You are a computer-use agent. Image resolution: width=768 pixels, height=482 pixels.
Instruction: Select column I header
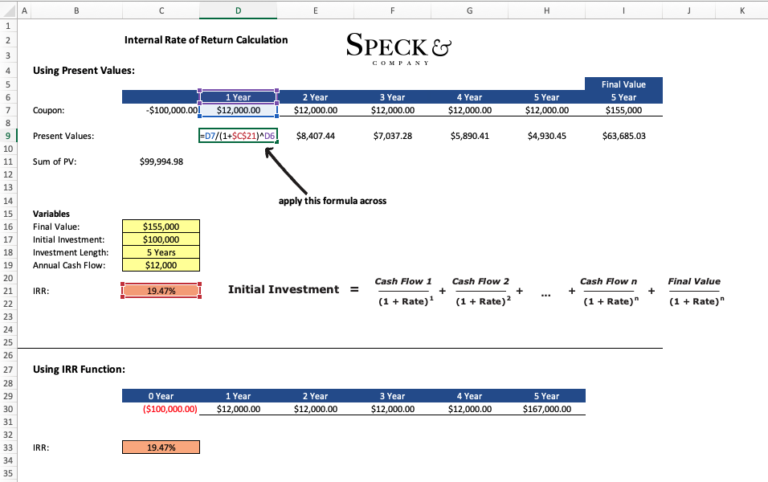(623, 10)
